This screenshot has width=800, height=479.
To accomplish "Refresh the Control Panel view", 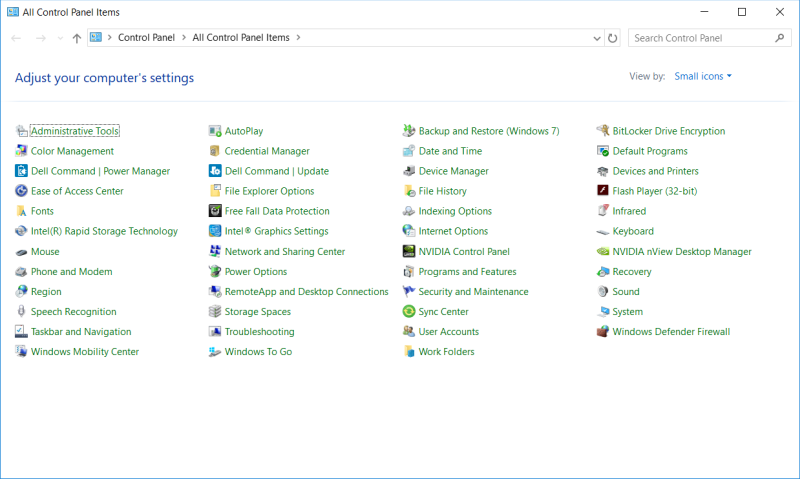I will coord(613,38).
